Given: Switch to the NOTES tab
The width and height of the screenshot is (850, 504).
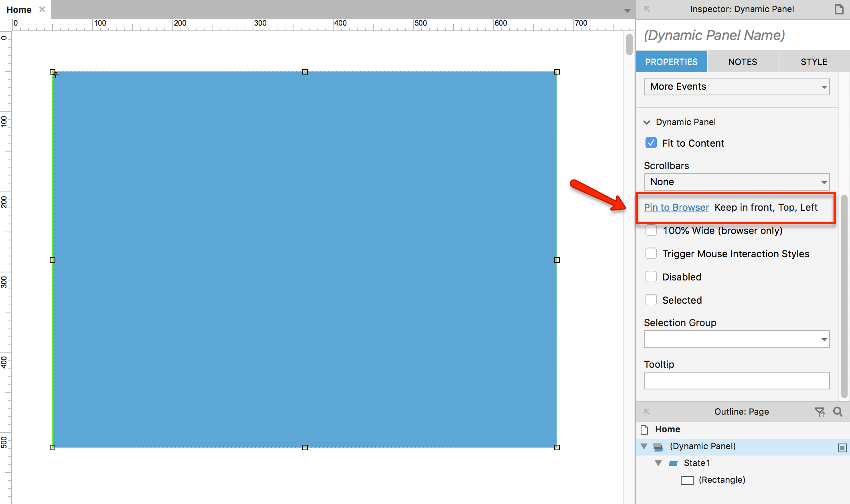Looking at the screenshot, I should 743,61.
